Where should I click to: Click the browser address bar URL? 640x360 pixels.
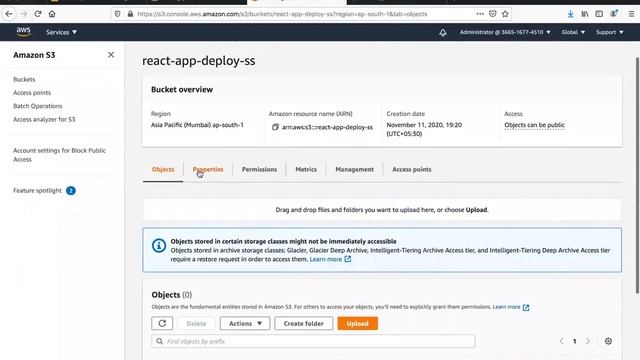tap(282, 14)
